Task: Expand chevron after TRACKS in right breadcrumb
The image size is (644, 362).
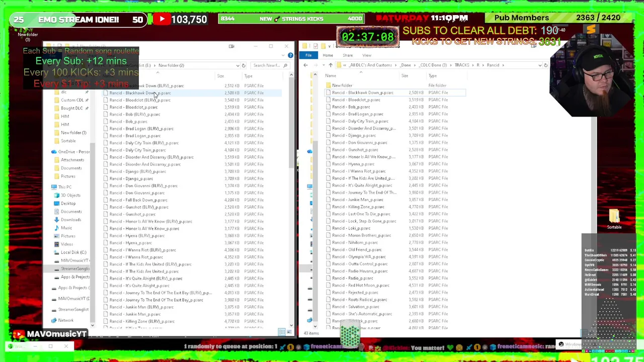Action: point(473,65)
